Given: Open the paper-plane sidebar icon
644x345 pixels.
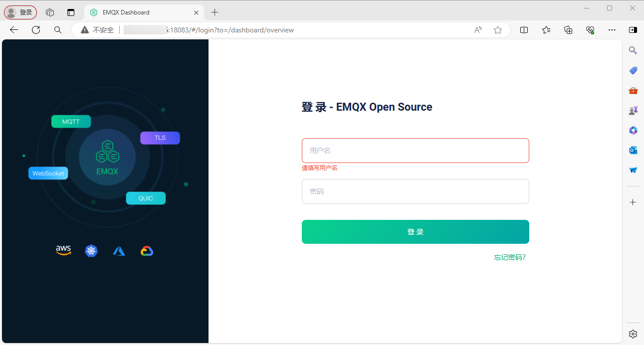Looking at the screenshot, I should coord(633,170).
